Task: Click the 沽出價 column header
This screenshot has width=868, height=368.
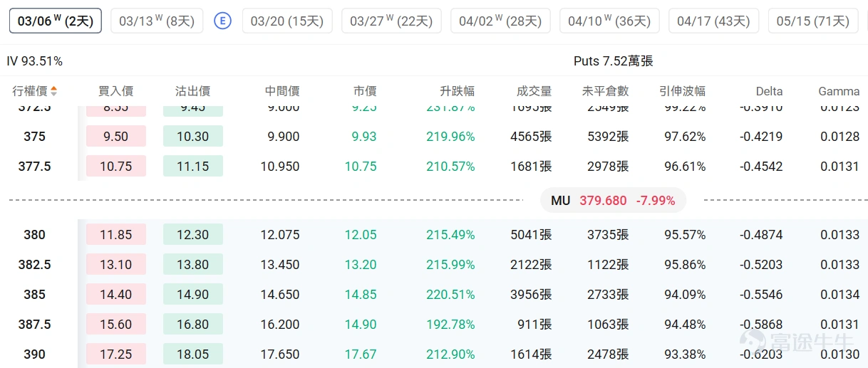Action: pyautogui.click(x=192, y=91)
